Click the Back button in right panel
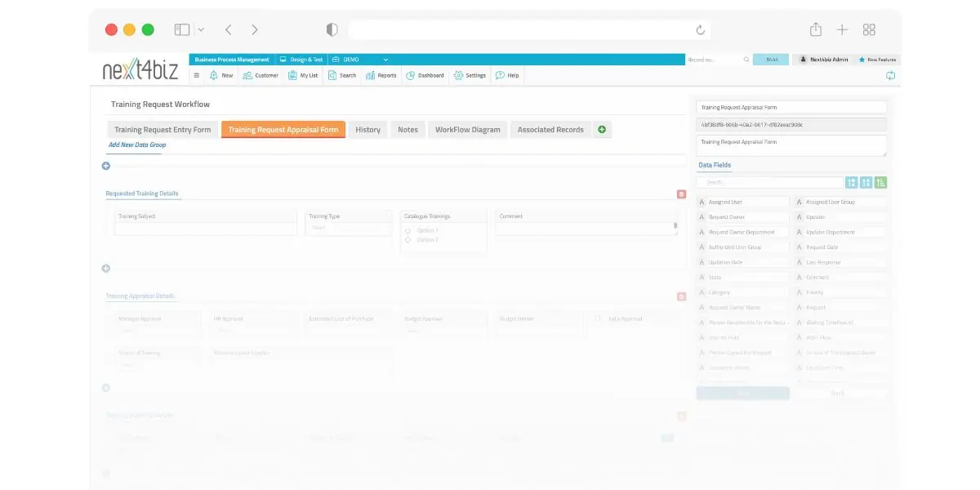Viewport: 980px width, 490px height. point(838,393)
